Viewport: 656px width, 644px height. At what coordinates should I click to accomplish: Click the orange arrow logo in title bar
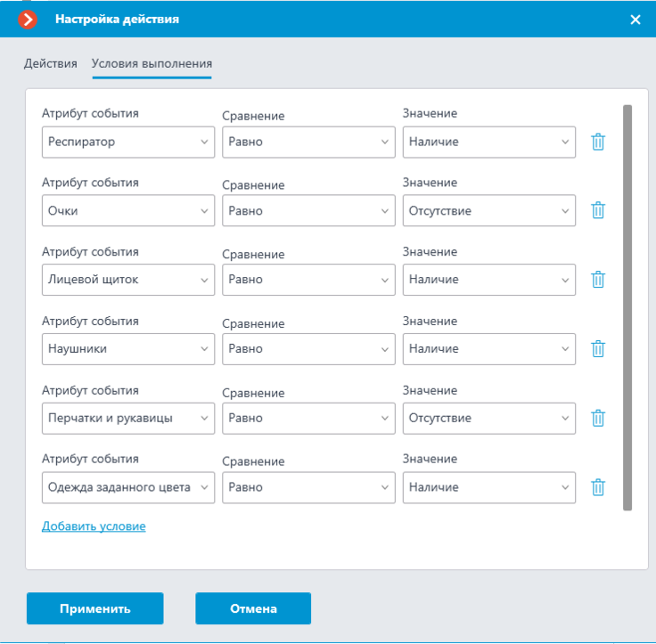(28, 20)
